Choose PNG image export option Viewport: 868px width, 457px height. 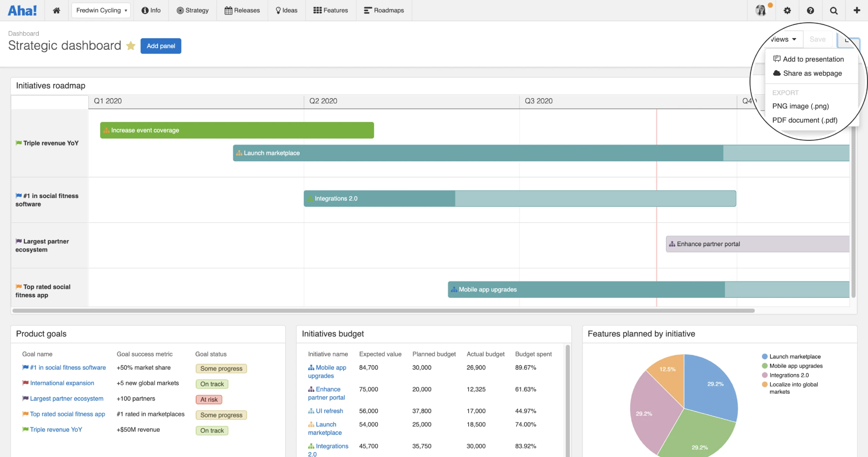(800, 106)
